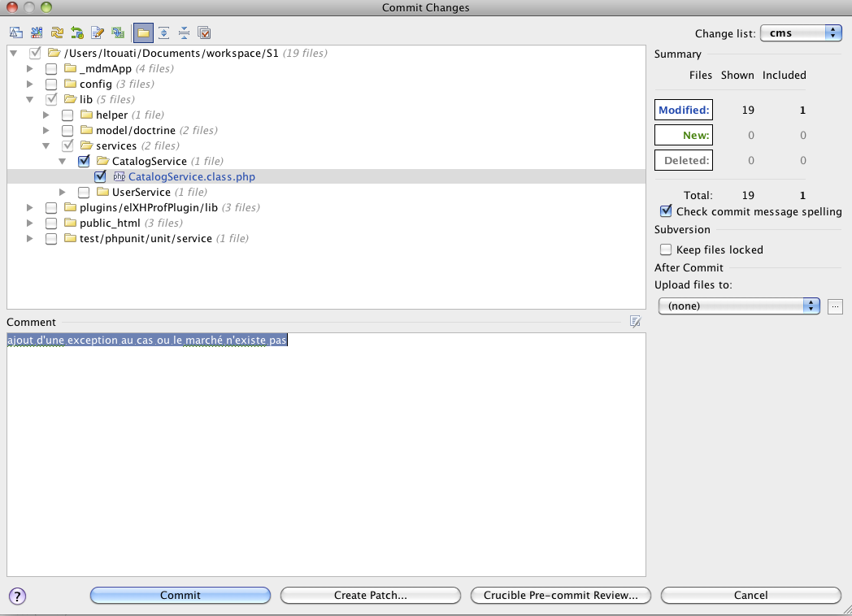Image resolution: width=852 pixels, height=616 pixels.
Task: Click the yellow Refresh changes icon
Action: pos(57,33)
